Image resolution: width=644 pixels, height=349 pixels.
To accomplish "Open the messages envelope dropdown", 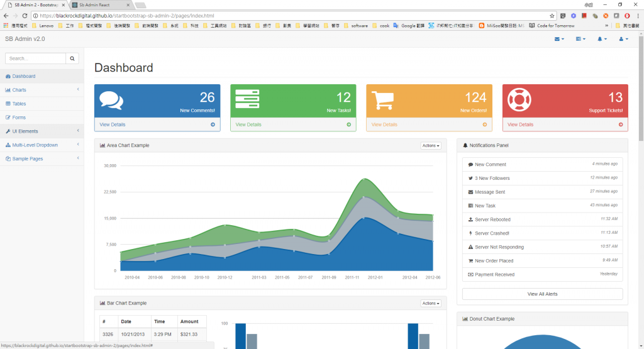I will pos(559,39).
